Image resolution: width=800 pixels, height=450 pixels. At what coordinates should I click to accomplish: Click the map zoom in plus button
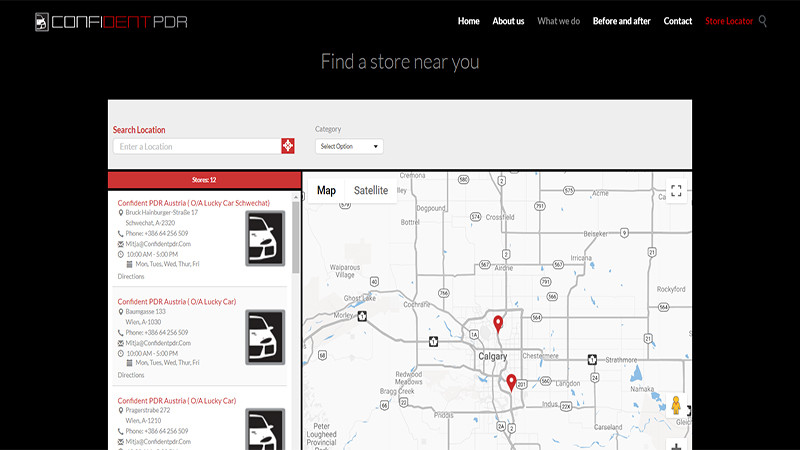(676, 445)
